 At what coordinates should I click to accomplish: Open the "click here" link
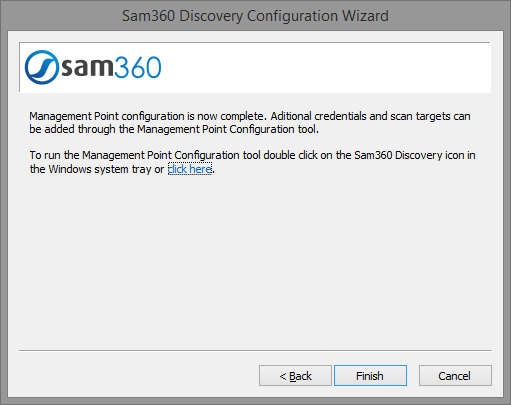[190, 169]
